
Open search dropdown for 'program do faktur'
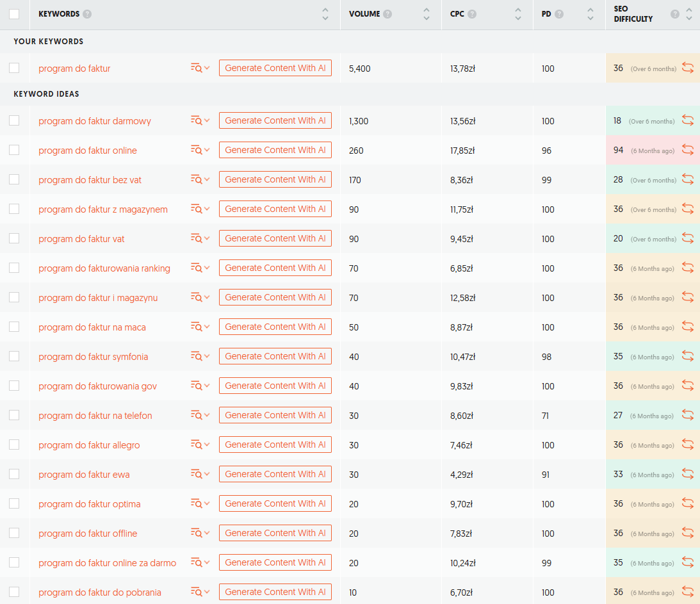pos(200,68)
